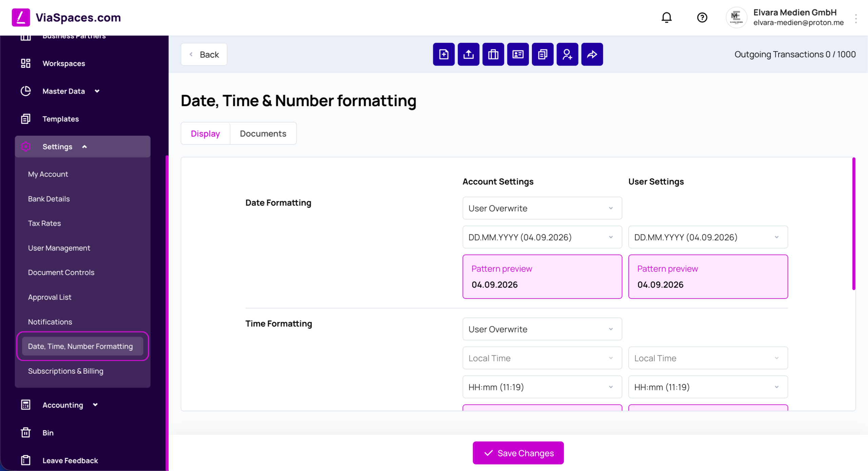
Task: Click the formatting panel vertical scrollbar
Action: [853, 224]
